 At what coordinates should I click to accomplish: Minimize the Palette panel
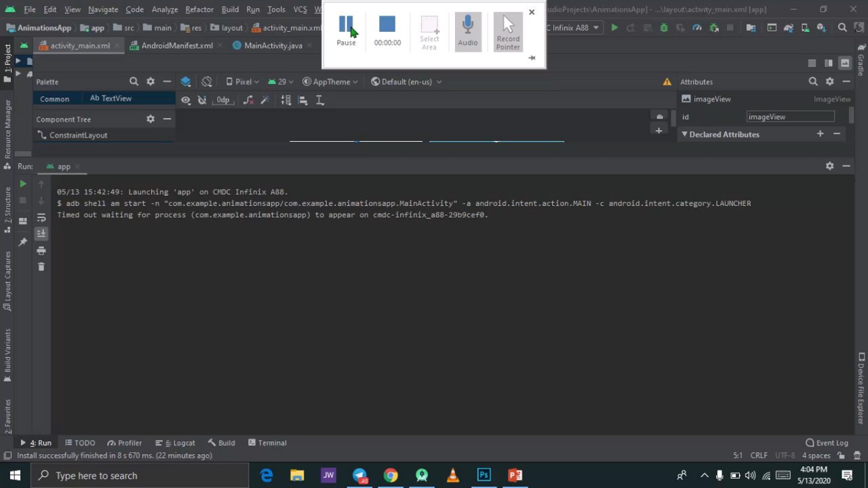pos(167,81)
